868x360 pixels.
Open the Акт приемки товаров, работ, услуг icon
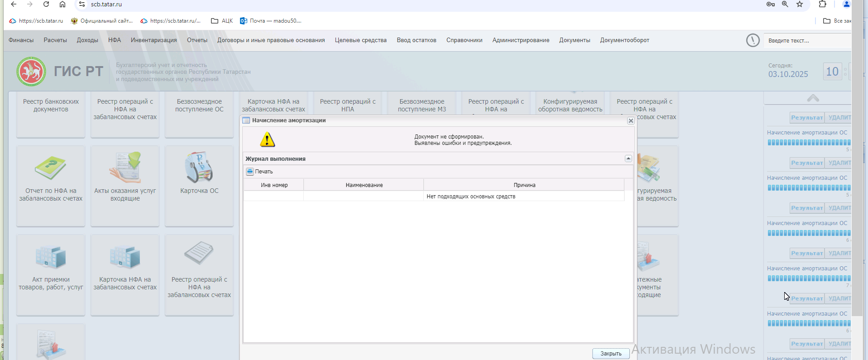[51, 257]
